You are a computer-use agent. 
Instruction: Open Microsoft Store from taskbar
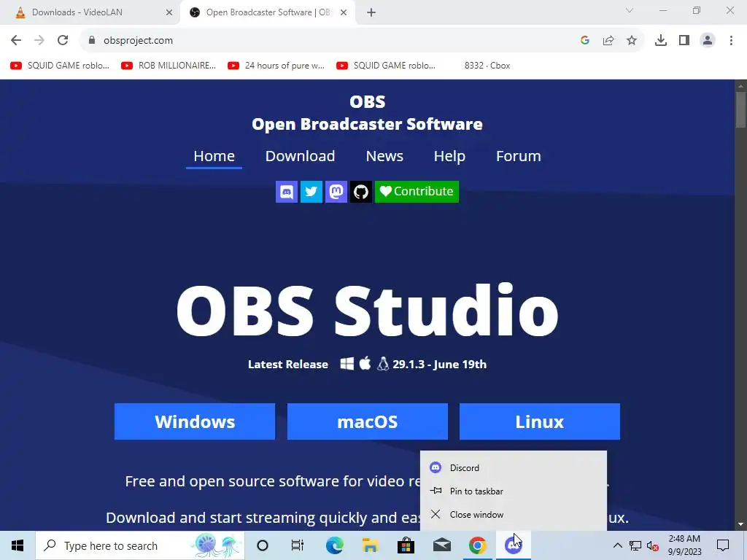[x=406, y=545]
